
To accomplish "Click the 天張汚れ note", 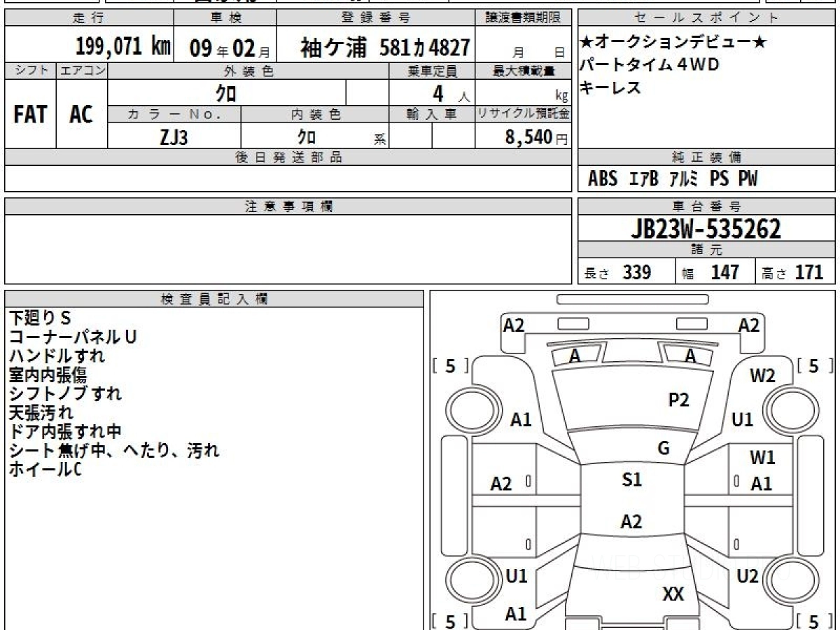I will (x=41, y=413).
